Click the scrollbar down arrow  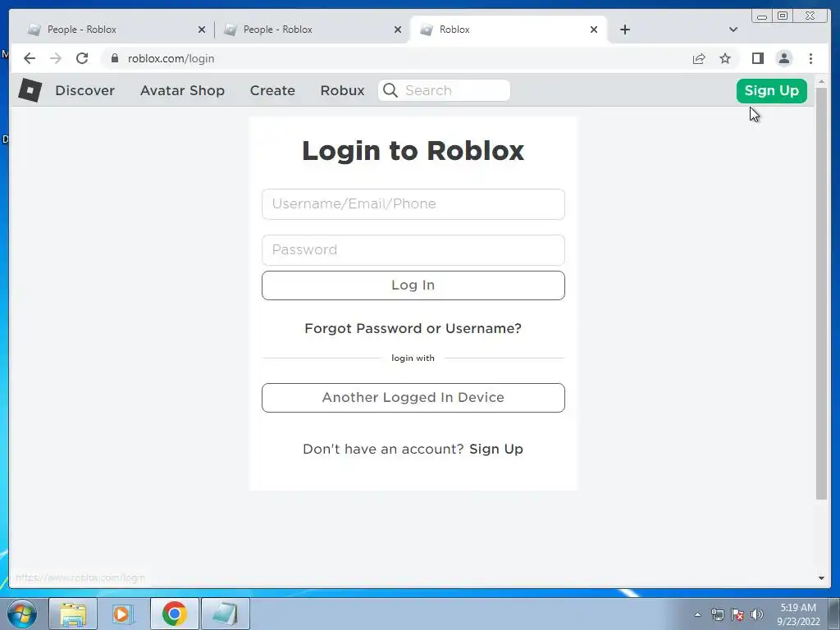point(821,578)
